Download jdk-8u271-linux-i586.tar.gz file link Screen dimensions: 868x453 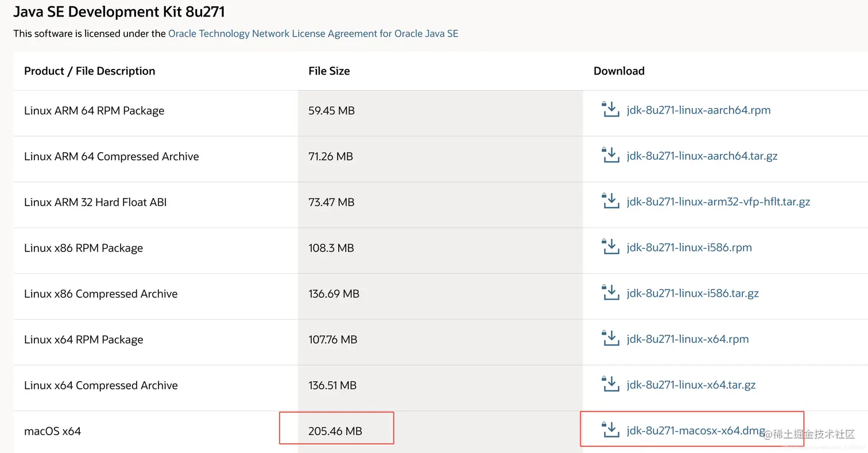point(693,293)
